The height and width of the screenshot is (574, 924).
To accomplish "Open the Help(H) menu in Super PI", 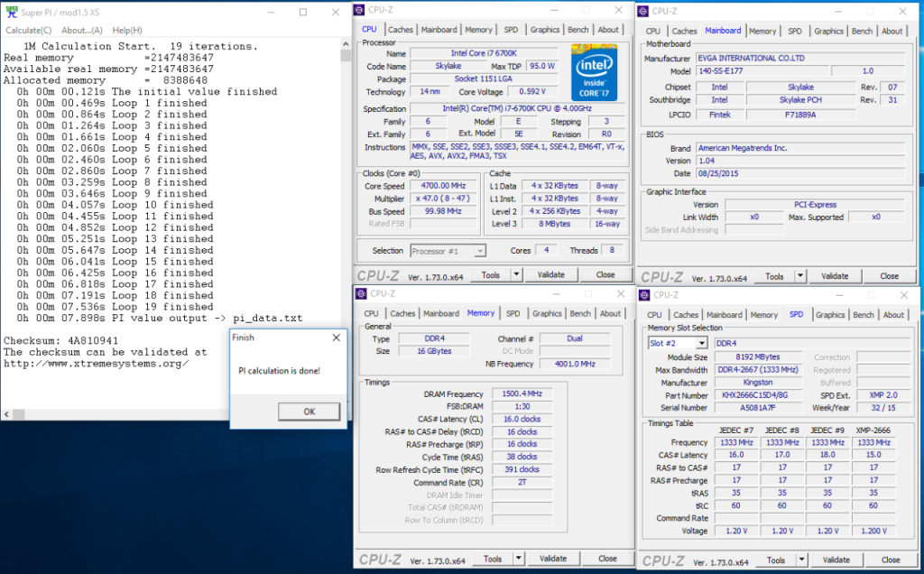I will point(127,30).
